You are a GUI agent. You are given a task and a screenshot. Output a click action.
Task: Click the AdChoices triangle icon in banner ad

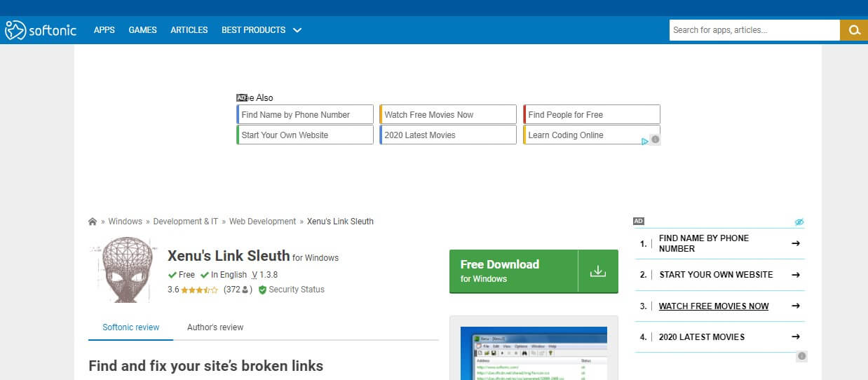coord(645,141)
